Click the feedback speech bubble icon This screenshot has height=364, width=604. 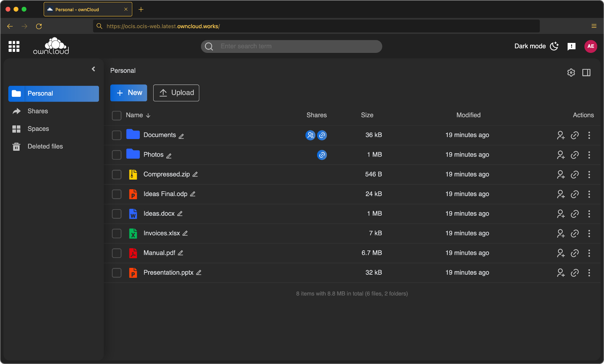[x=571, y=46]
